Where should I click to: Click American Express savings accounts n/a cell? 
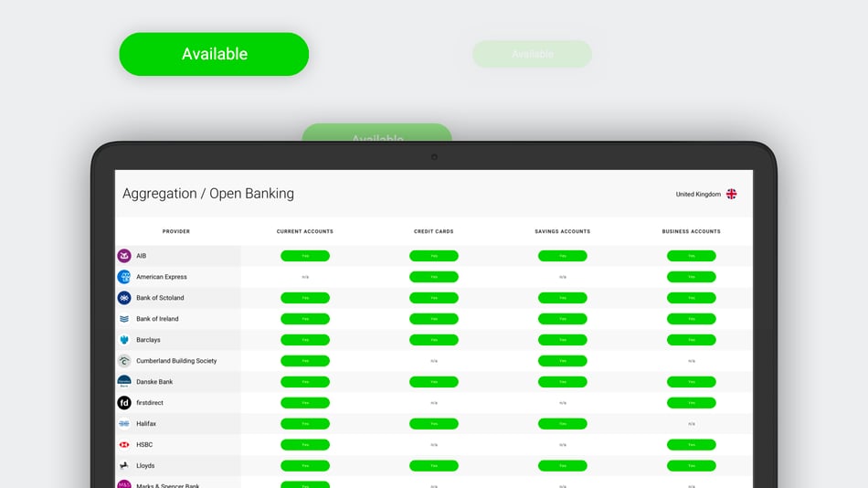pyautogui.click(x=563, y=277)
